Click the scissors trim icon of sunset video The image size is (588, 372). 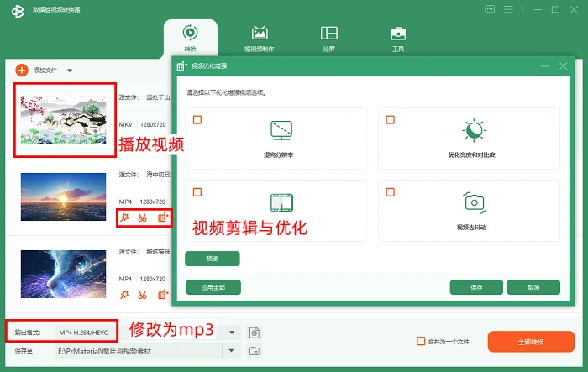click(143, 217)
